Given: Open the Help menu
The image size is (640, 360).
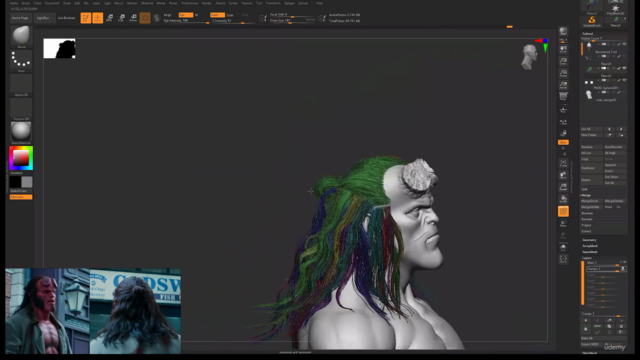Looking at the screenshot, I should tap(319, 3).
